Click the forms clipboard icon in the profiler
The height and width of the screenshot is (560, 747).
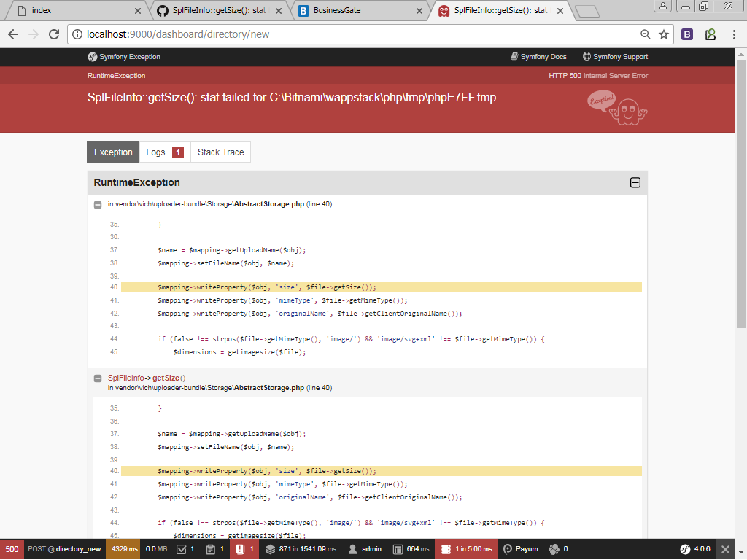[x=210, y=548]
